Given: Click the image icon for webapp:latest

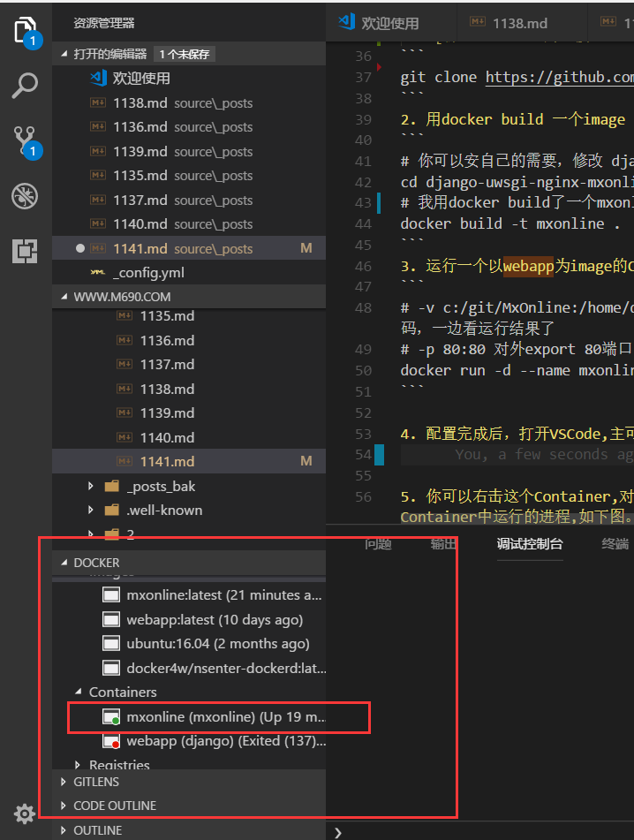Looking at the screenshot, I should (x=111, y=620).
